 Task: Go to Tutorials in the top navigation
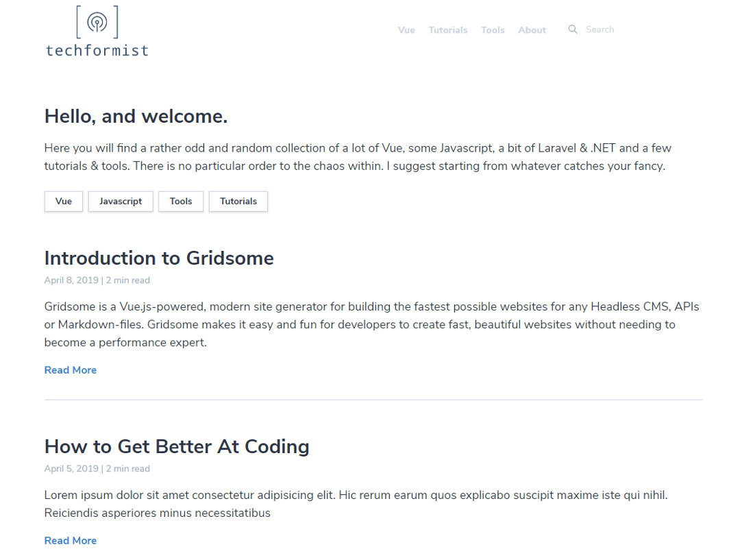point(448,30)
